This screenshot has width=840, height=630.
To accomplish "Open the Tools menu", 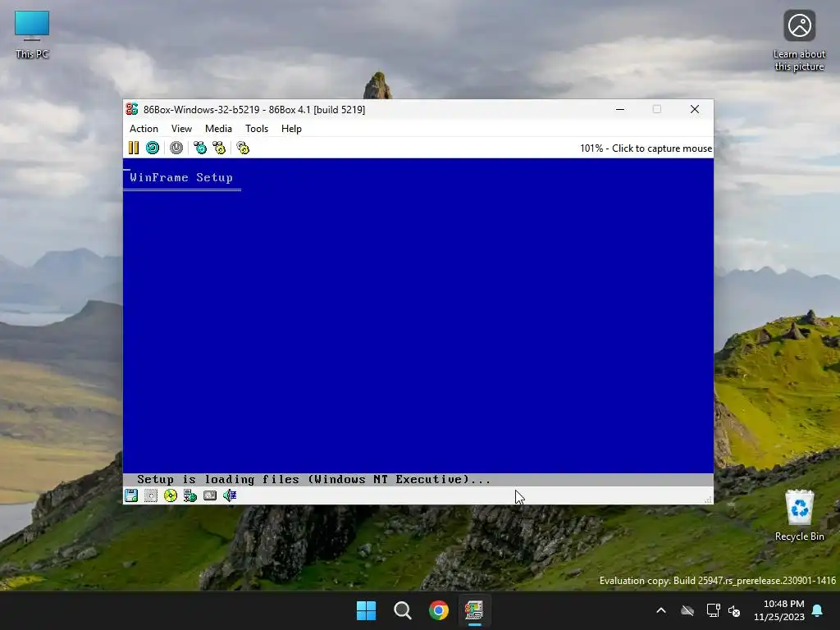I will (x=257, y=129).
